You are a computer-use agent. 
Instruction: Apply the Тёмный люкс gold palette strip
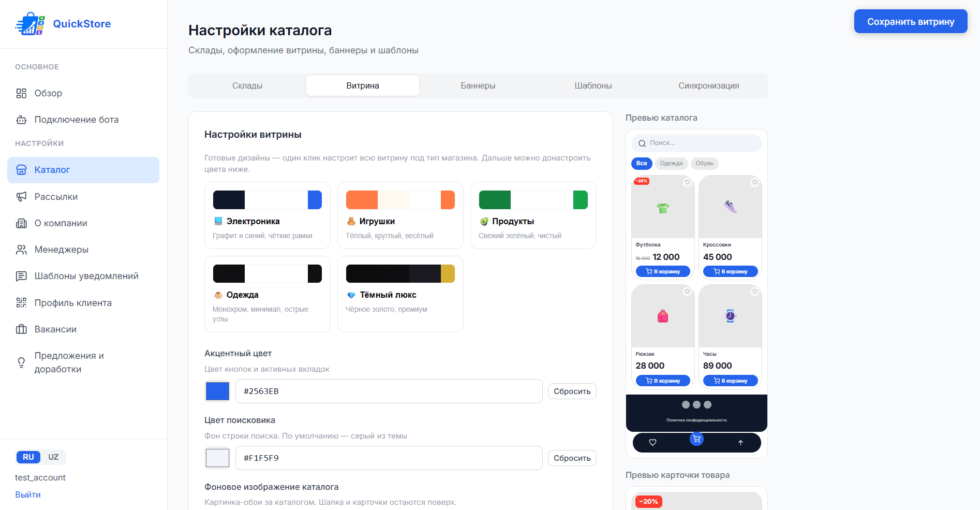point(400,273)
